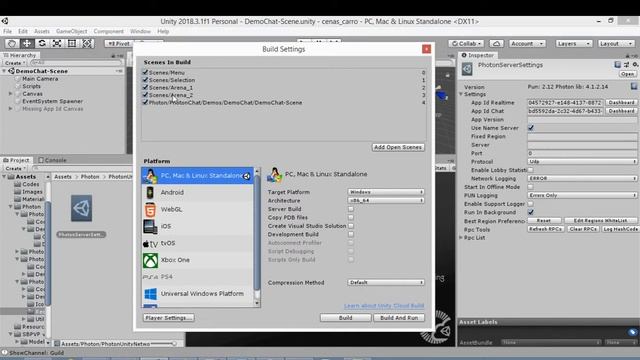Open the GameObject menu
This screenshot has width=640, height=360.
click(71, 31)
